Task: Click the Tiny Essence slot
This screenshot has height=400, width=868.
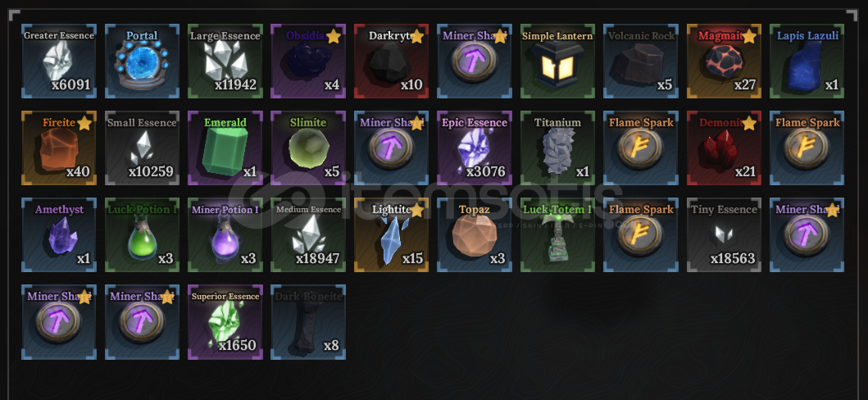Action: tap(724, 234)
